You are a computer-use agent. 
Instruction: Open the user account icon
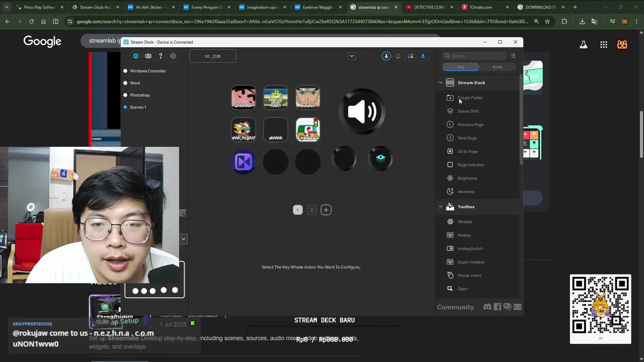coord(423,56)
